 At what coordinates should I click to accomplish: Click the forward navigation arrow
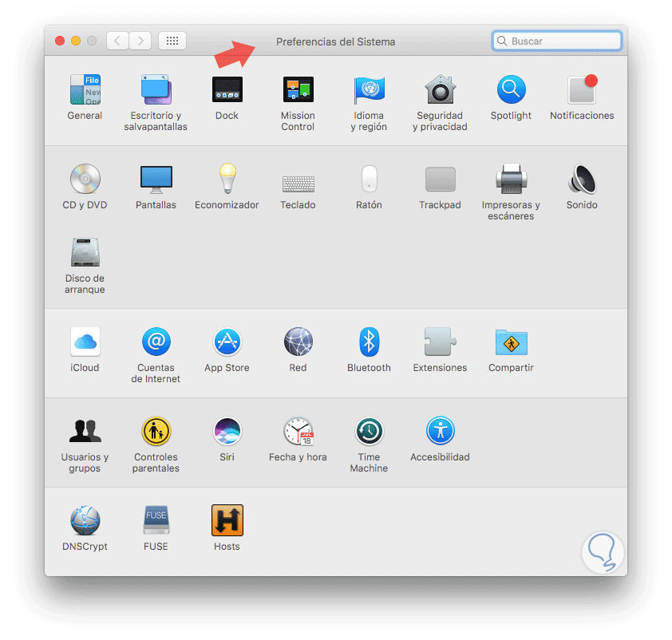point(140,41)
